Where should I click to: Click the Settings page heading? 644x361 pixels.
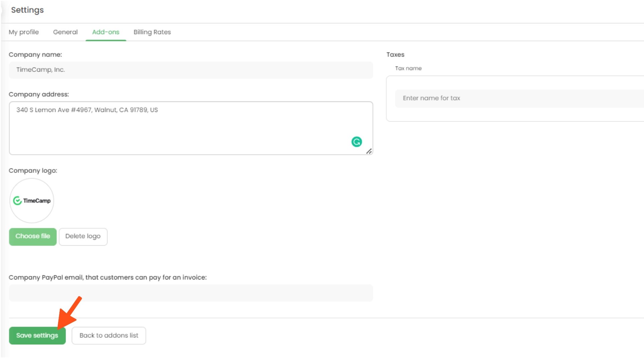27,10
